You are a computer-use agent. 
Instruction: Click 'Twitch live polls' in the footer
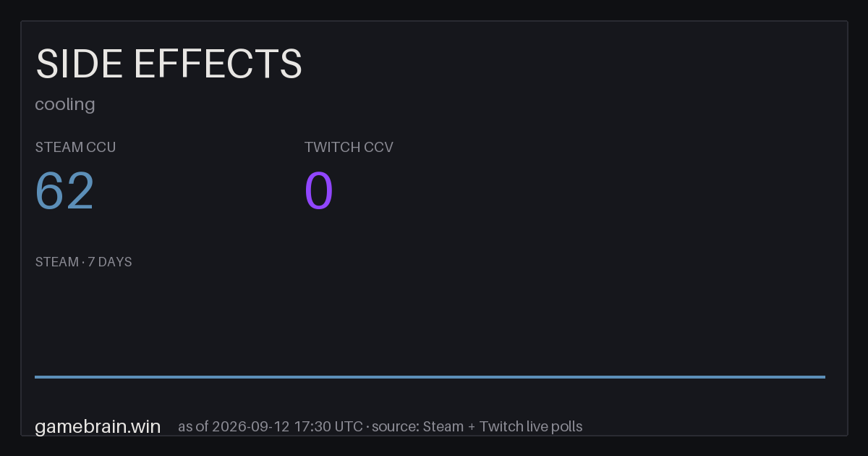(531, 426)
